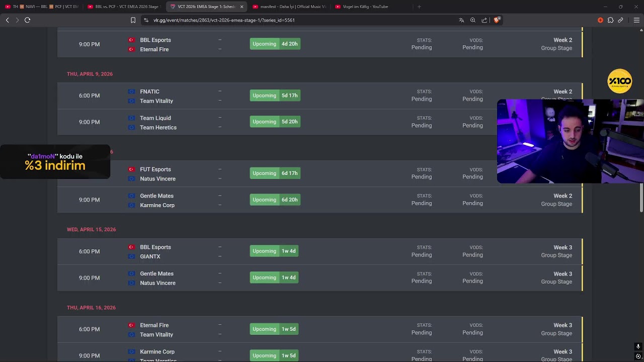Viewport: 644px width, 362px height.
Task: Select the Upcoming 6d 17h status badge
Action: pyautogui.click(x=275, y=173)
